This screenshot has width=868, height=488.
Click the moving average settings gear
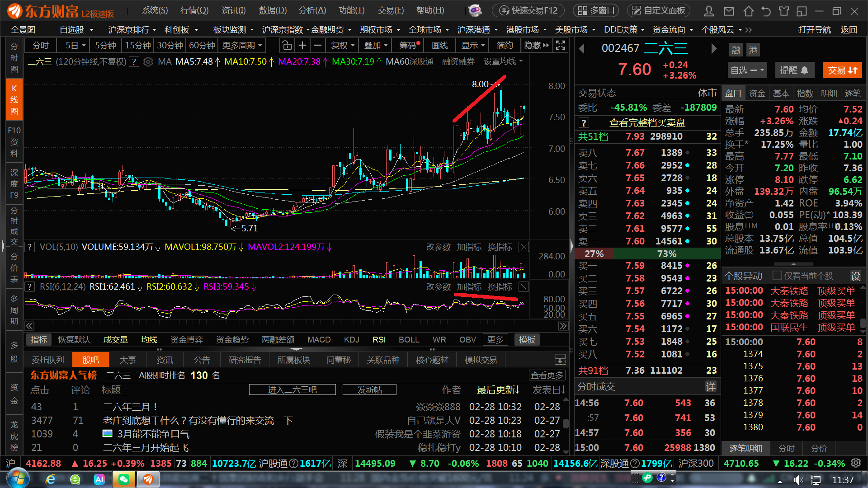(148, 62)
